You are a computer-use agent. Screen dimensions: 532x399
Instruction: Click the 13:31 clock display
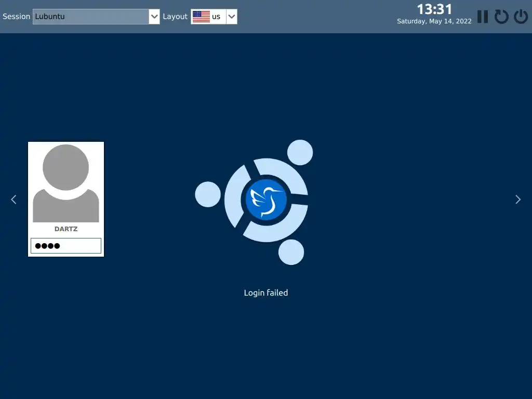point(434,9)
